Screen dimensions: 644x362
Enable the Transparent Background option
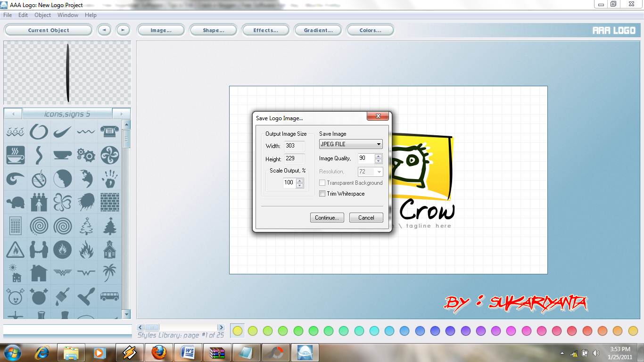point(322,183)
